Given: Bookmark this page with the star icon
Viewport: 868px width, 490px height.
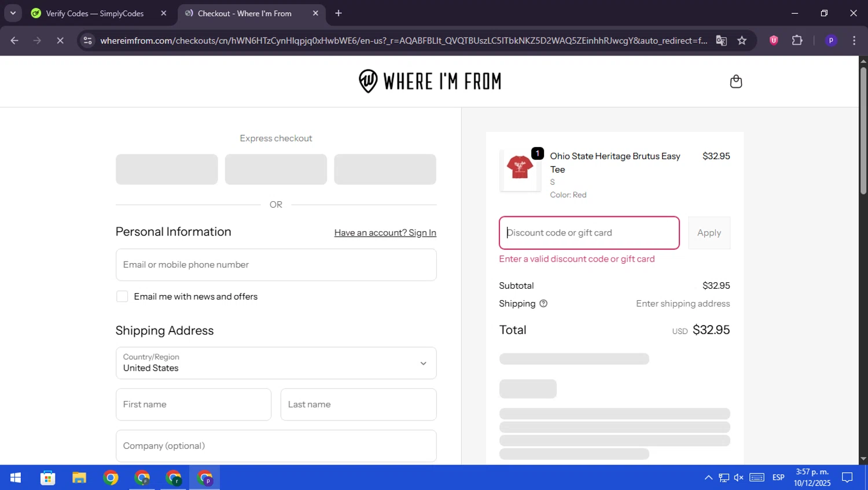Looking at the screenshot, I should point(742,40).
